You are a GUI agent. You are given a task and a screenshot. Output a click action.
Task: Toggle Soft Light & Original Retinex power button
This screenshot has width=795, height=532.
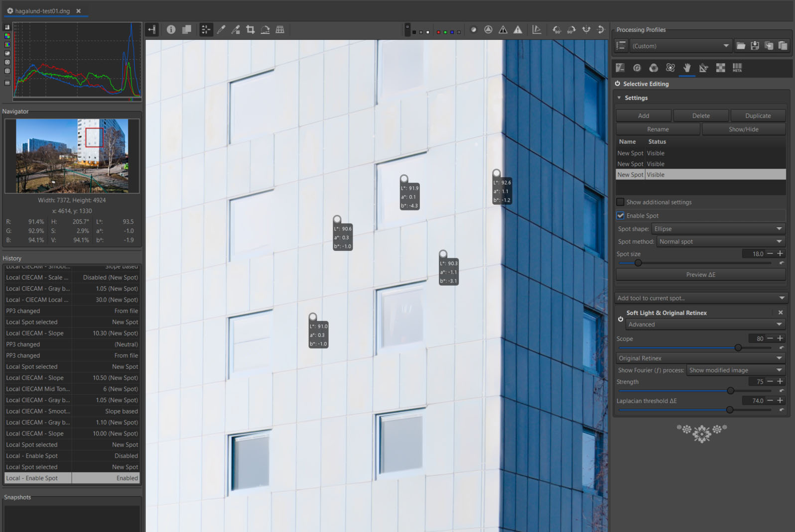point(620,319)
